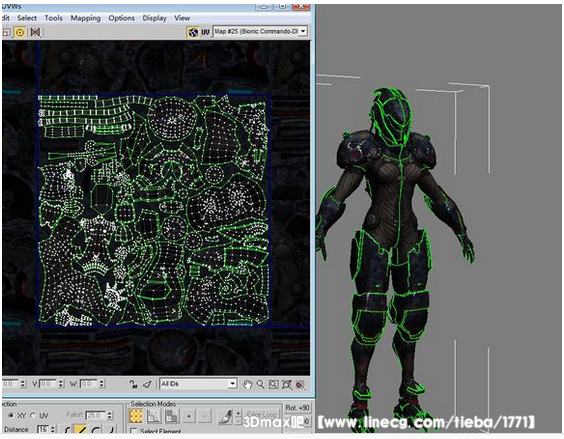Click the Edge Loop button
Screen dimensions: 564x439
pyautogui.click(x=261, y=414)
